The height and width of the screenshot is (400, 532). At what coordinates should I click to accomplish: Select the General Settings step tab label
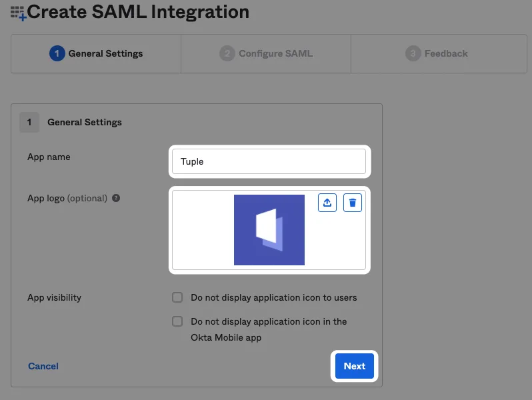pos(105,53)
